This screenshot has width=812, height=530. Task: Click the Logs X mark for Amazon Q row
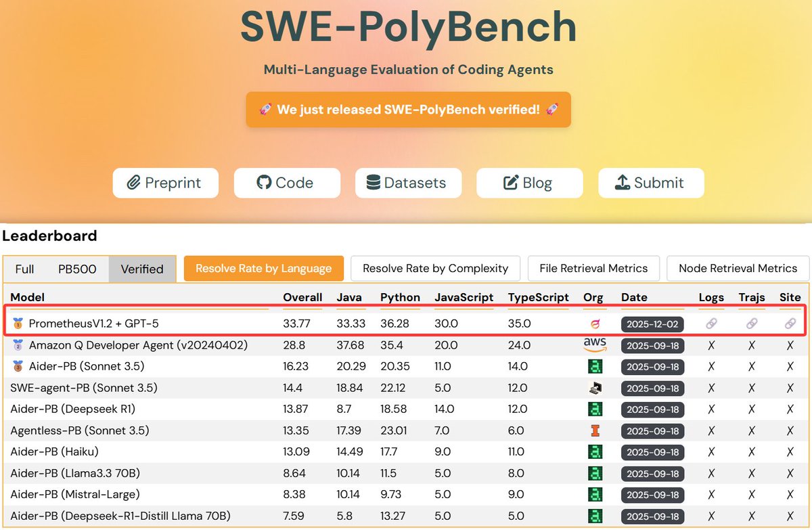pos(711,345)
